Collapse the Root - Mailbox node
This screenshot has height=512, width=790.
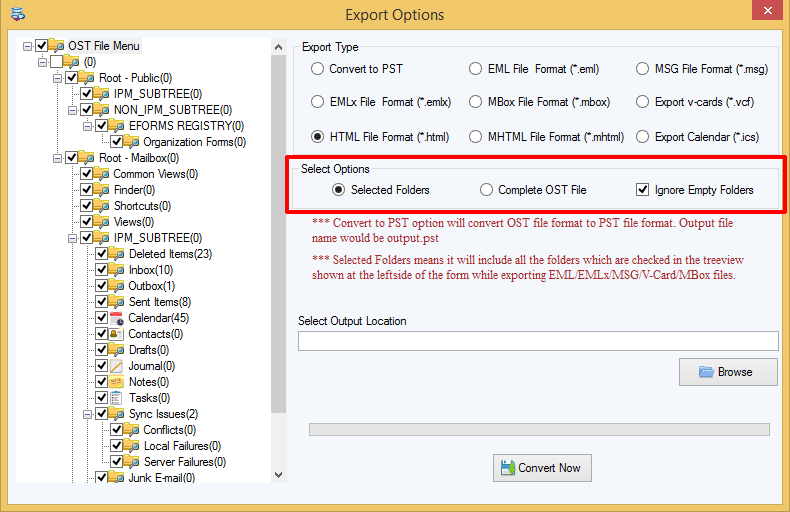click(x=57, y=158)
